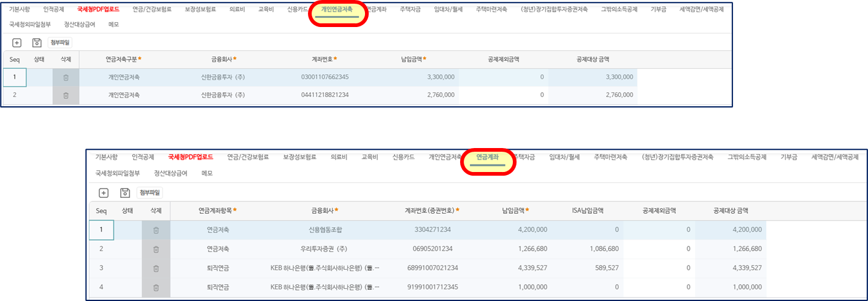Open 의료비 tab in the 개인연금저축 panel
The image size is (868, 301).
point(238,10)
